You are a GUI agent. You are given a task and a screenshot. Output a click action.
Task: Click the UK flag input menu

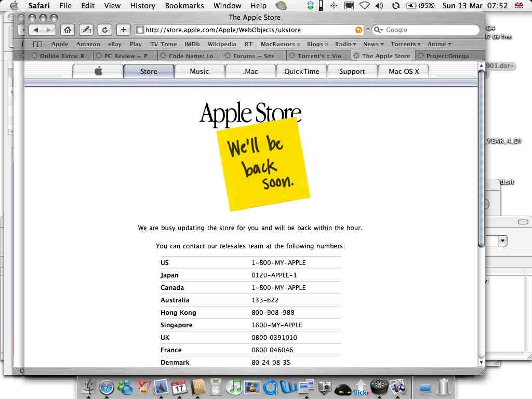point(519,5)
